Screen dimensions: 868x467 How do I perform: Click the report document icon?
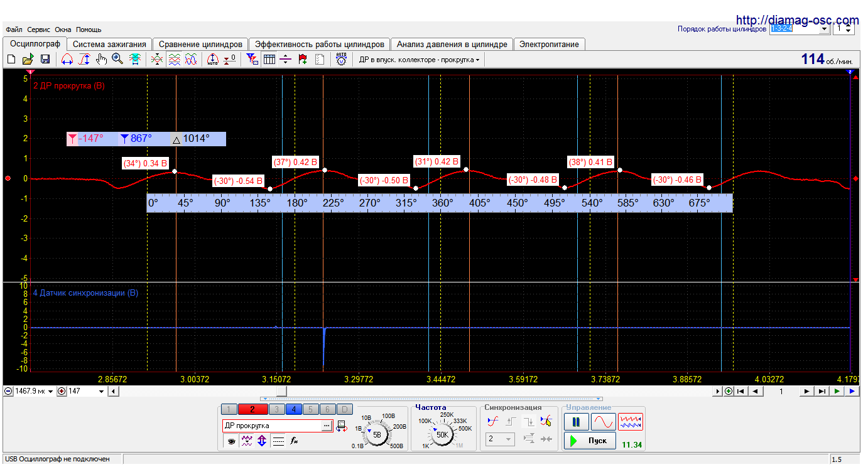pyautogui.click(x=320, y=60)
